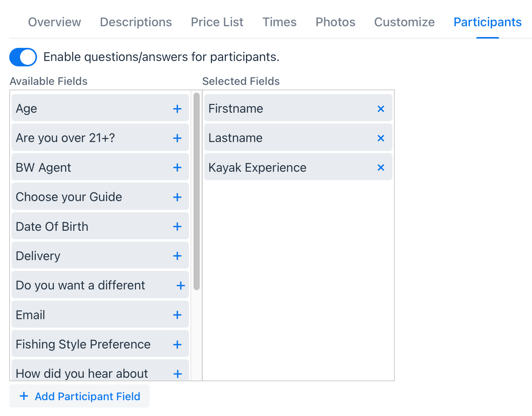The width and height of the screenshot is (532, 416).
Task: Open the Customize tab
Action: click(x=404, y=22)
